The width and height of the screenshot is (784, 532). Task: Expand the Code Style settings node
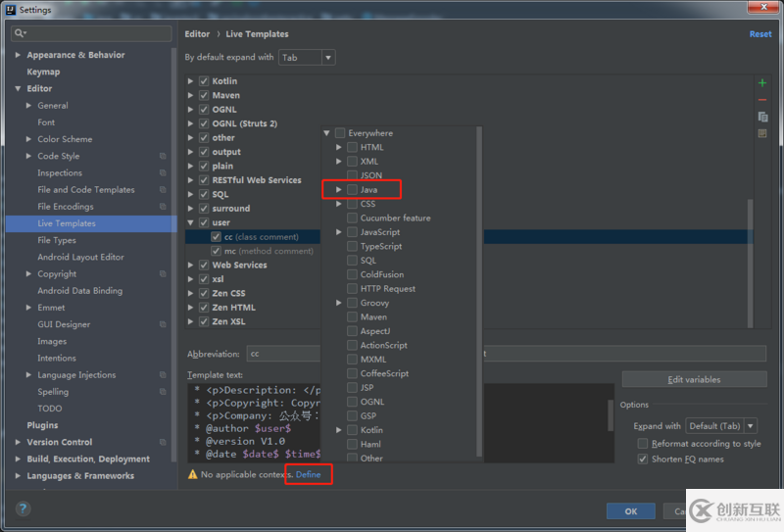coord(28,156)
